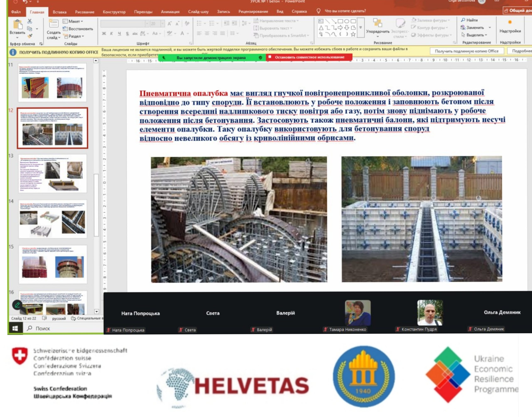This screenshot has height=417, width=532.
Task: Toggle bold Ж formatting
Action: (104, 34)
